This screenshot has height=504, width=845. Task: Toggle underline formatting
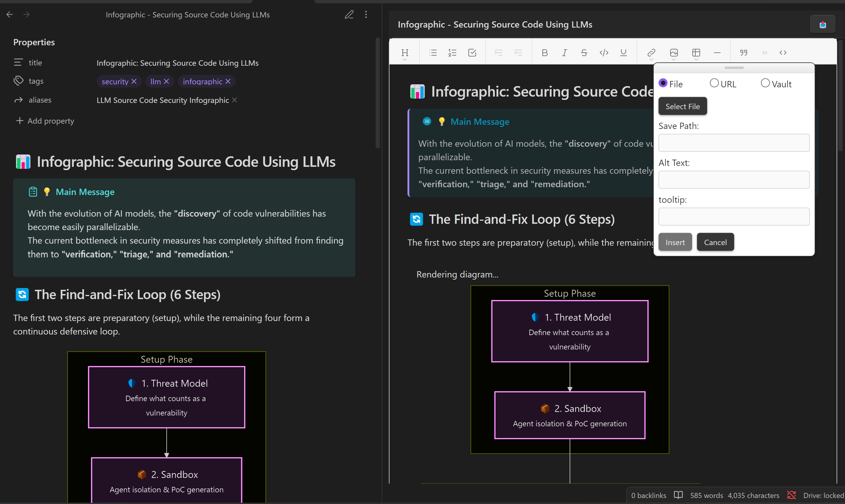pos(623,52)
